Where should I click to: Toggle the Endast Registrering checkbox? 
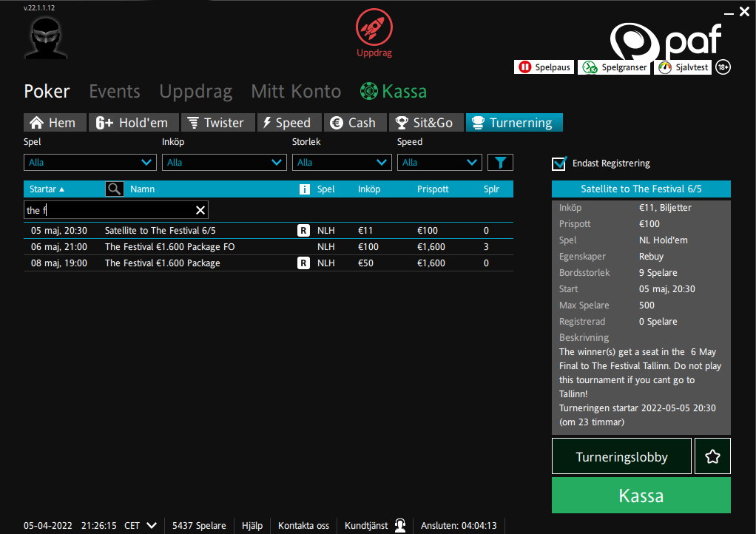pos(559,163)
